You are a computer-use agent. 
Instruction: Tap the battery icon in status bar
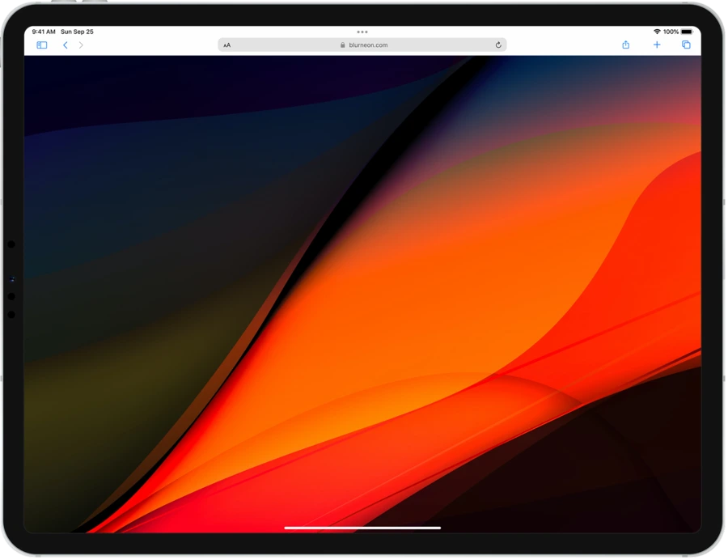pyautogui.click(x=686, y=32)
